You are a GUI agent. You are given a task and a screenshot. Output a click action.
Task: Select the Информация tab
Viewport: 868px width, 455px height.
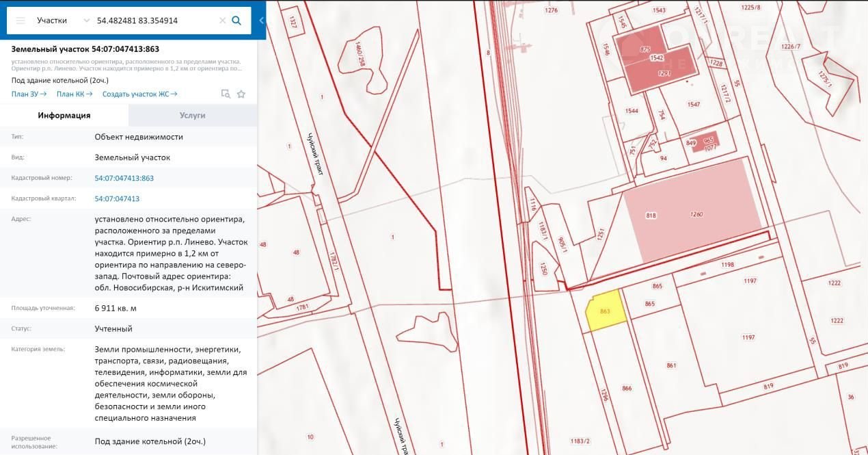click(64, 116)
